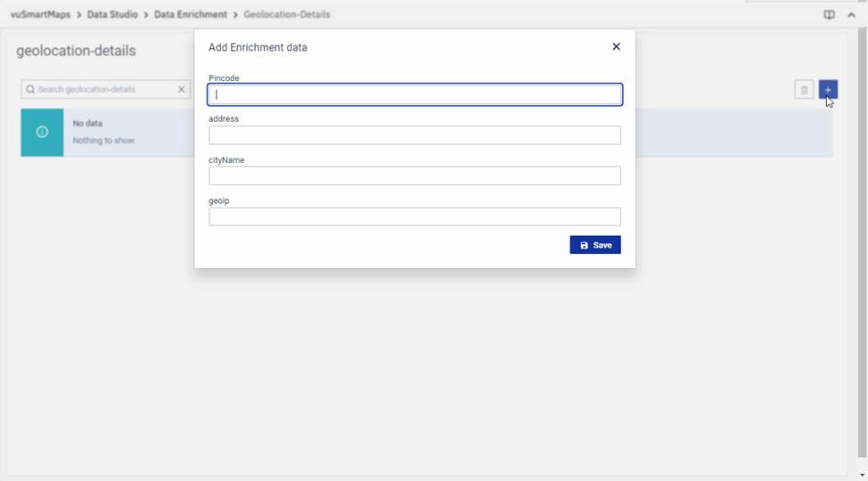Click the floppy disk icon on Save
868x481 pixels.
tap(585, 245)
